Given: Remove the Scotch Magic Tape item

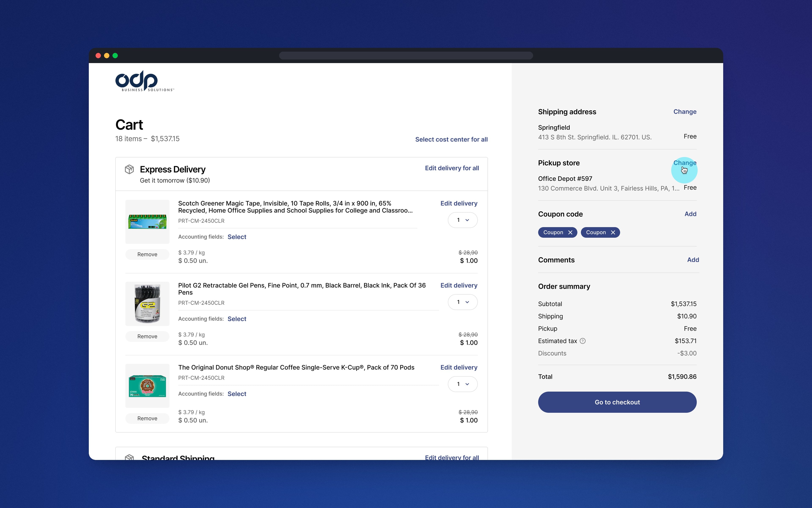Looking at the screenshot, I should 147,254.
